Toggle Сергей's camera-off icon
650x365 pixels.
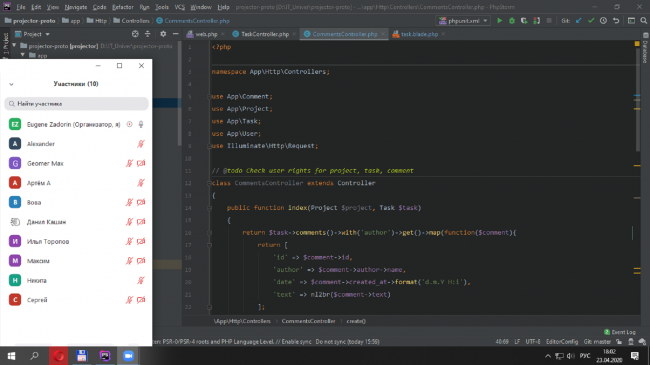click(141, 300)
